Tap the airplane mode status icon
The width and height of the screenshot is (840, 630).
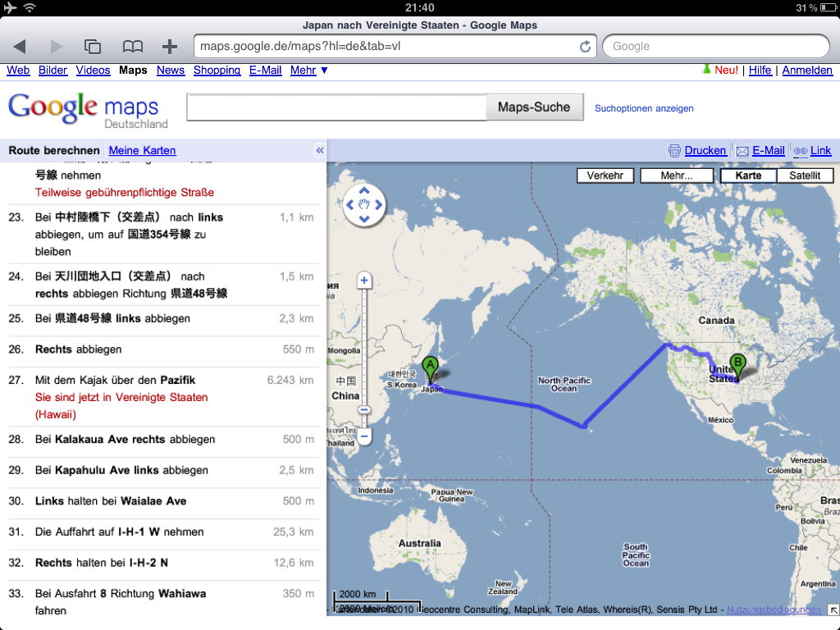coord(10,7)
